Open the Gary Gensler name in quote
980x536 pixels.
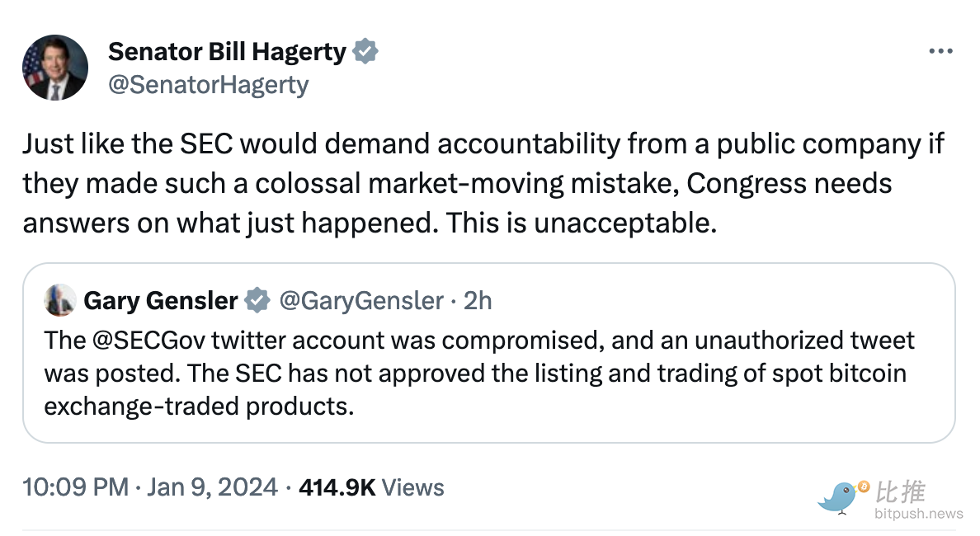pos(160,301)
